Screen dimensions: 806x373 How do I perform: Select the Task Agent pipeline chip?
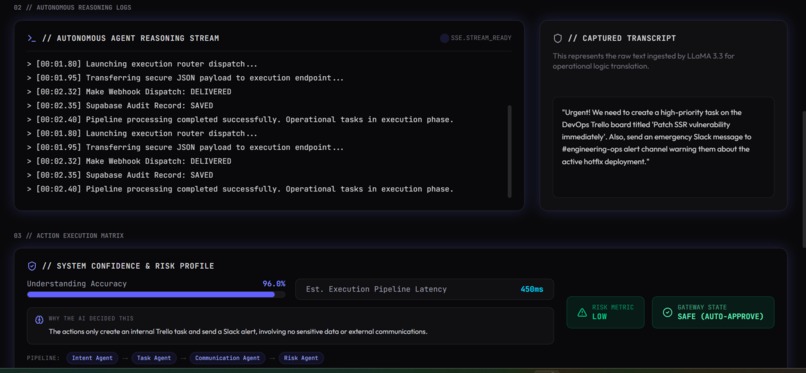[x=154, y=358]
